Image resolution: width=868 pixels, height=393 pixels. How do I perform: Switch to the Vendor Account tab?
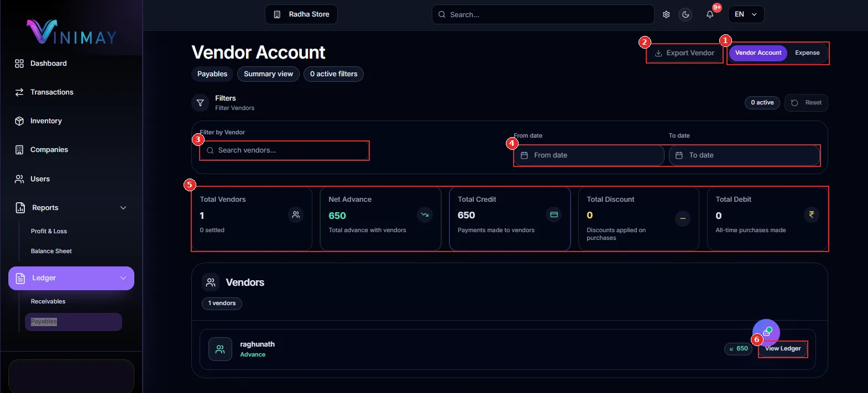(758, 53)
